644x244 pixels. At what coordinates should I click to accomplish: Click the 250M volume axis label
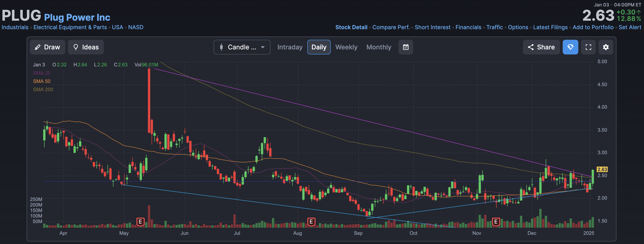click(x=36, y=199)
